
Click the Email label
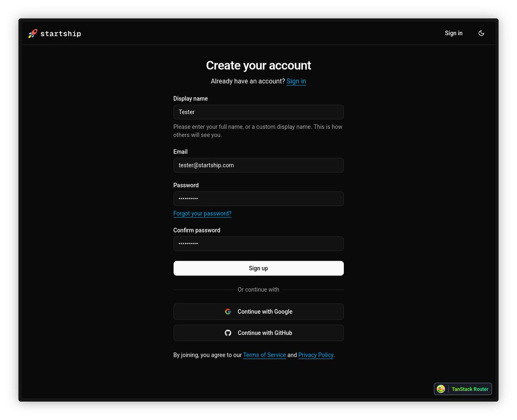click(180, 152)
